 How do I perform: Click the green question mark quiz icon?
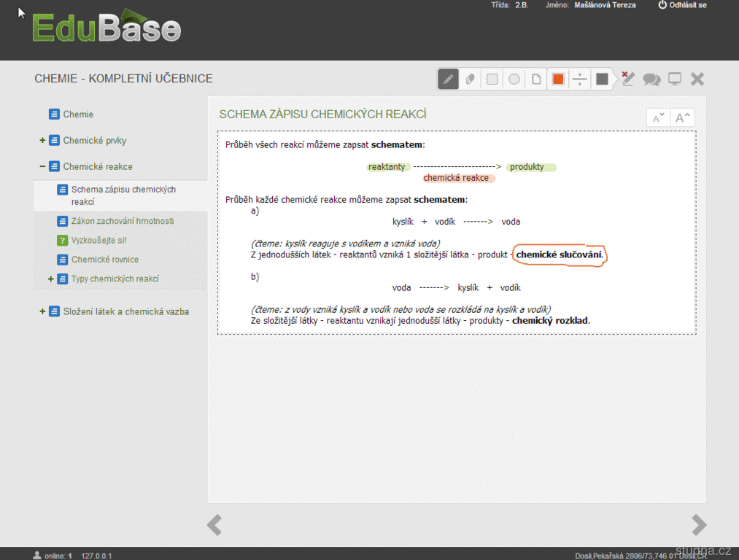(62, 240)
